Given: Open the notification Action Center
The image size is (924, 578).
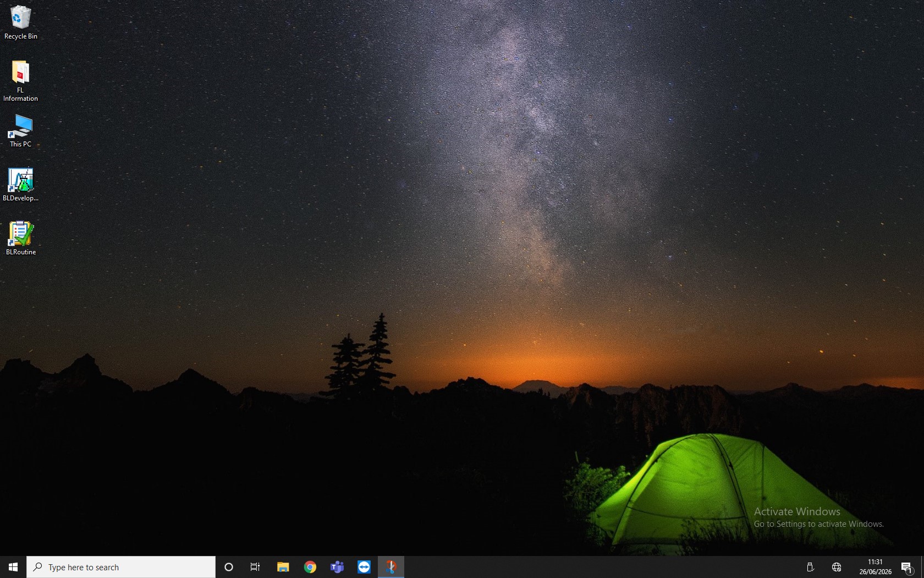Looking at the screenshot, I should coord(907,567).
